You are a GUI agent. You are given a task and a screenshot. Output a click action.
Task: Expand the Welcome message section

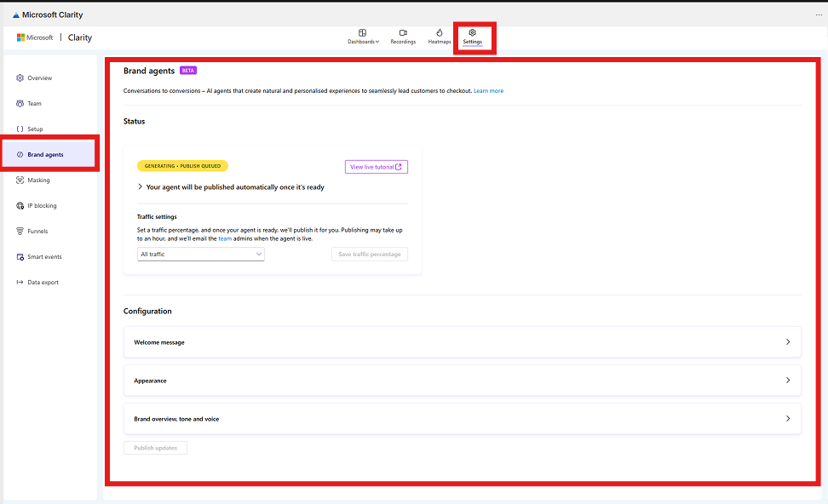(x=462, y=342)
